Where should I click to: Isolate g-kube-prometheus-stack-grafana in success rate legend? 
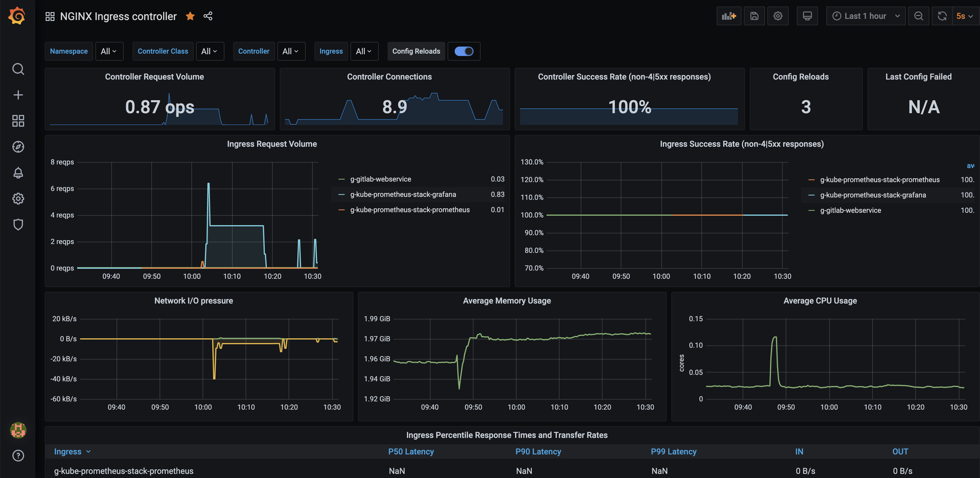(873, 195)
